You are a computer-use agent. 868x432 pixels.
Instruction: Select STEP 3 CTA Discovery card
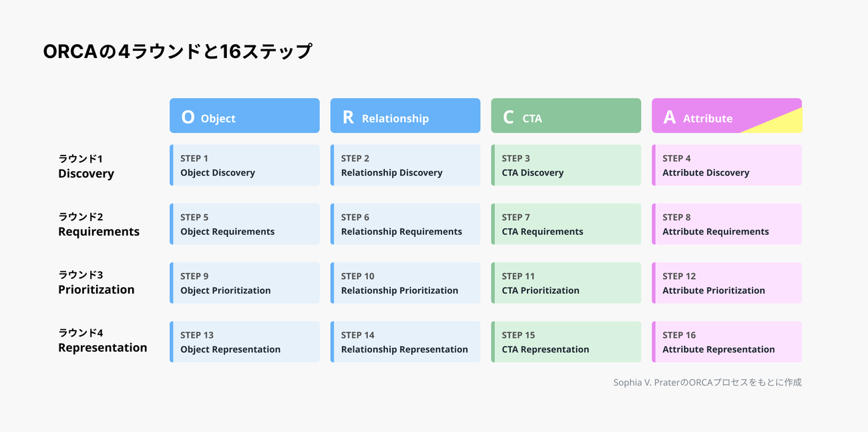(x=566, y=165)
